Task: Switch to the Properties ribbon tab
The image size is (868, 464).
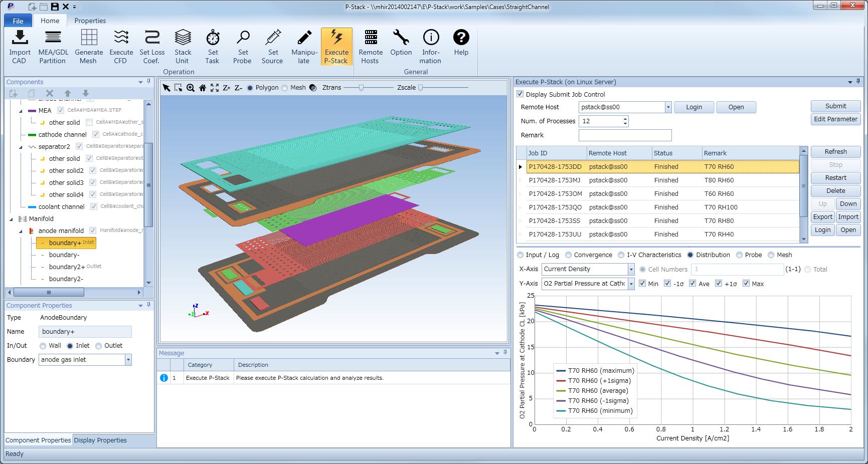Action: [x=90, y=21]
